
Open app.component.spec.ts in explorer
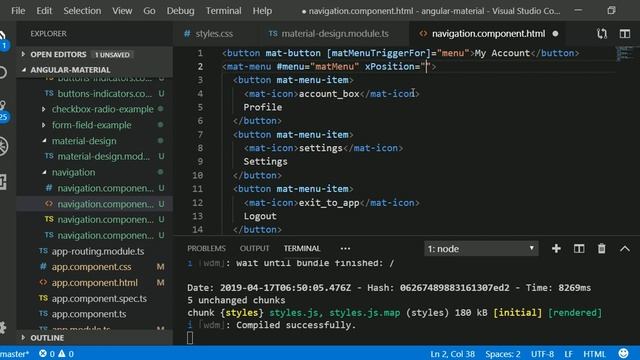pos(99,298)
